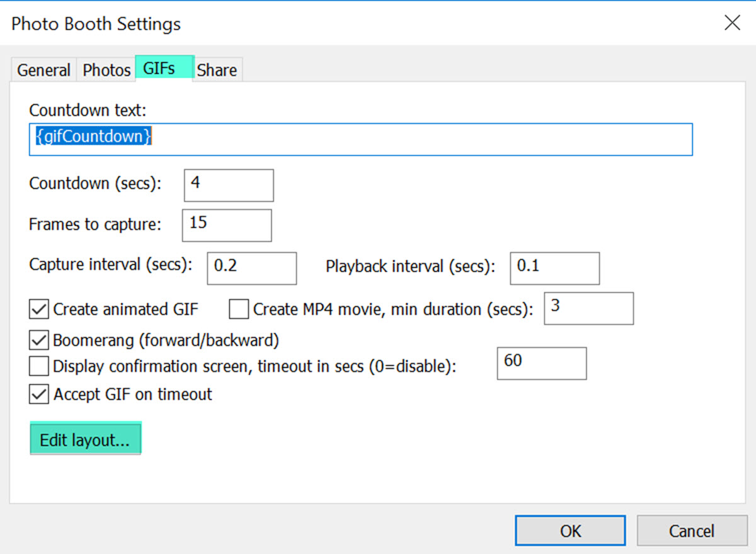Viewport: 756px width, 554px height.
Task: Close the Photo Booth Settings window
Action: 732,24
